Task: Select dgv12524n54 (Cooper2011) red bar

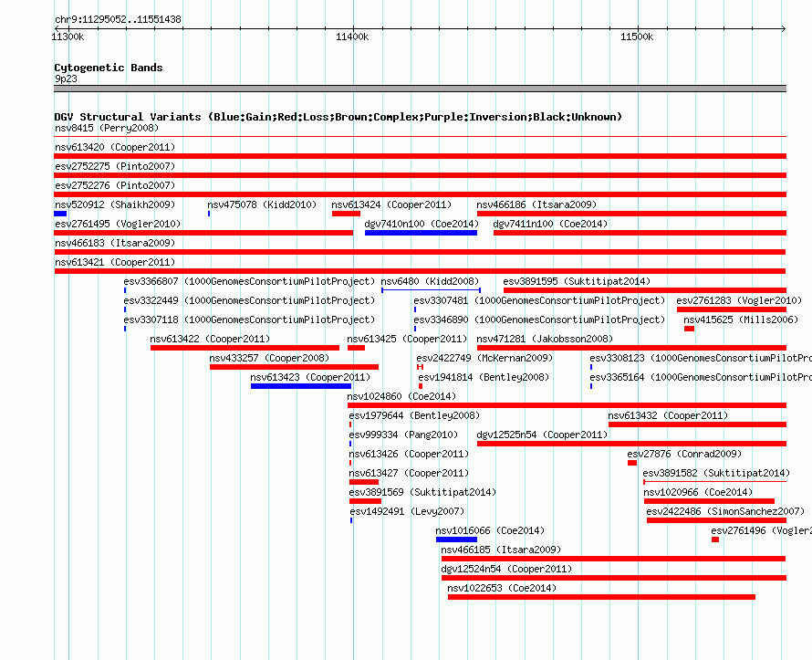Action: coord(614,578)
